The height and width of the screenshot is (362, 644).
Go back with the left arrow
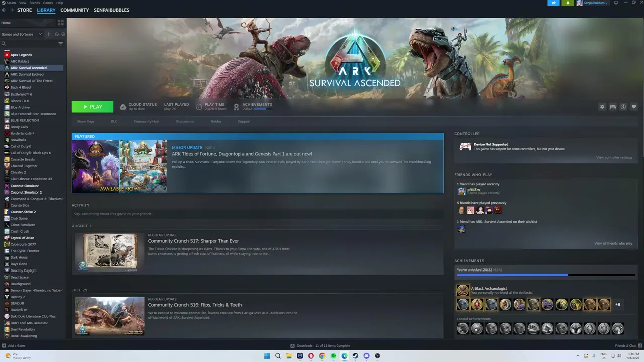coord(4,10)
